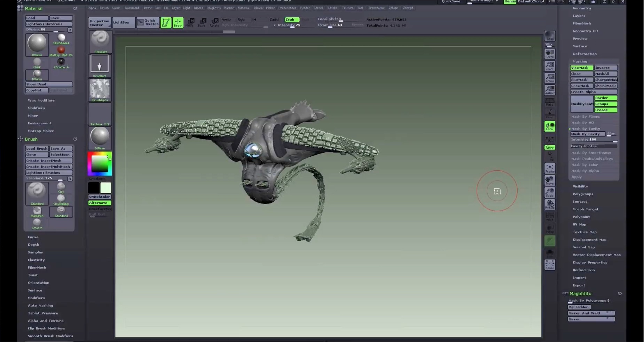
Task: Toggle the Crease mask feature
Action: tap(606, 110)
